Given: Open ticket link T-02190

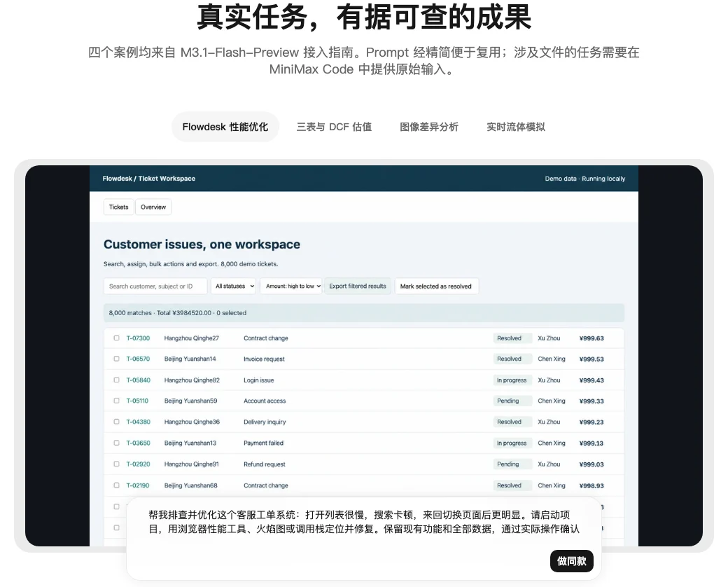Looking at the screenshot, I should (x=138, y=485).
